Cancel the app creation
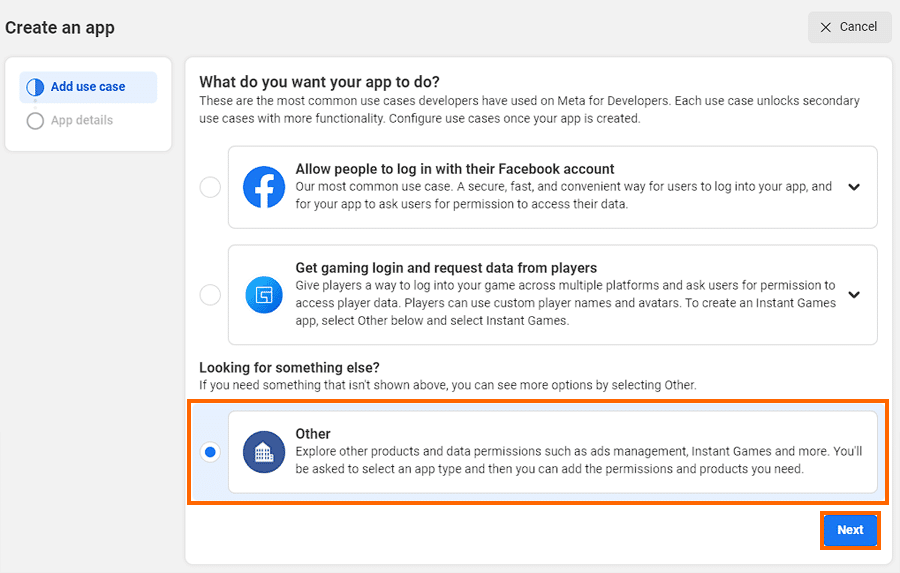This screenshot has width=900, height=573. 849,27
